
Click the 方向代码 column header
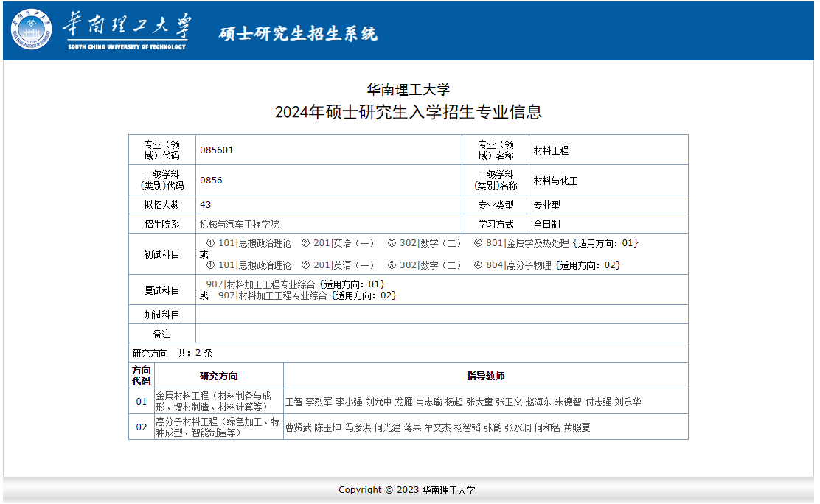click(141, 376)
